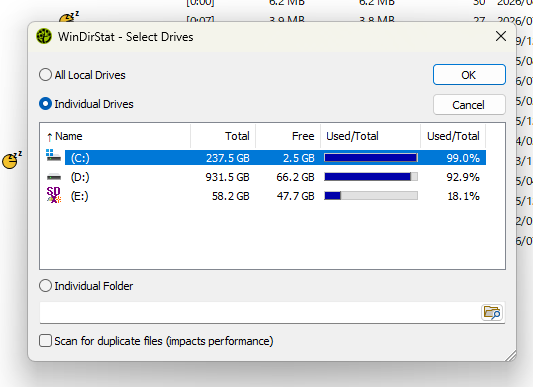Click the 18.1% usage value
The height and width of the screenshot is (387, 533).
[464, 196]
